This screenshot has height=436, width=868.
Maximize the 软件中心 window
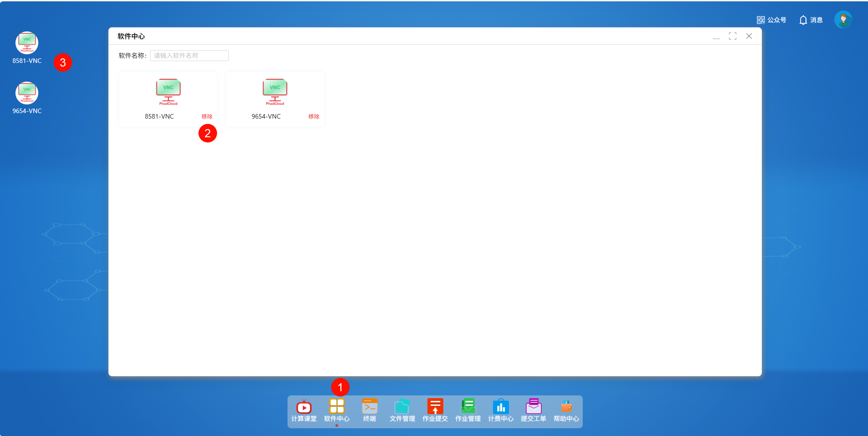click(x=733, y=36)
